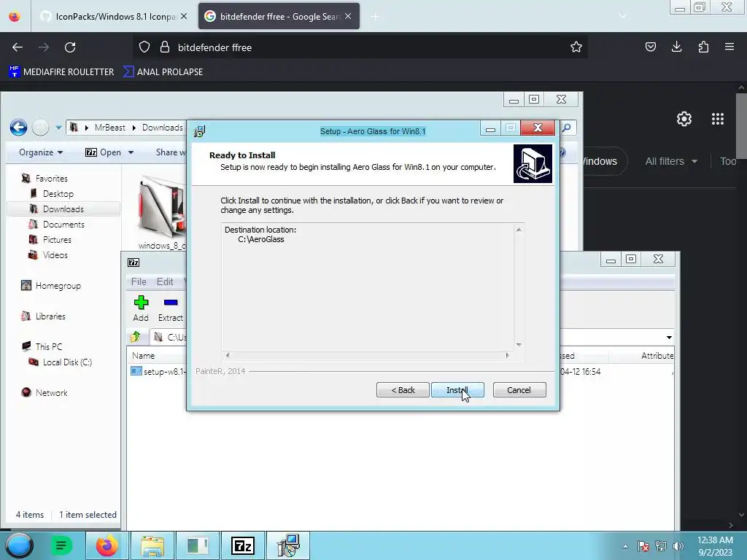The height and width of the screenshot is (560, 747).
Task: Sort by Attributes column in 7-Zip
Action: tap(657, 356)
